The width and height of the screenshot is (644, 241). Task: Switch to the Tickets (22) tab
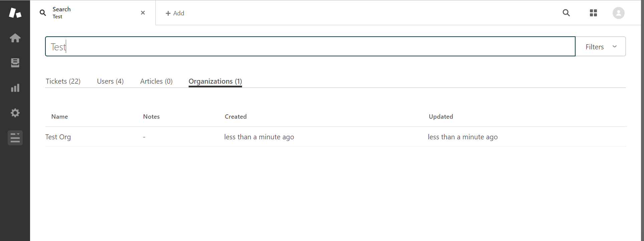pyautogui.click(x=63, y=81)
